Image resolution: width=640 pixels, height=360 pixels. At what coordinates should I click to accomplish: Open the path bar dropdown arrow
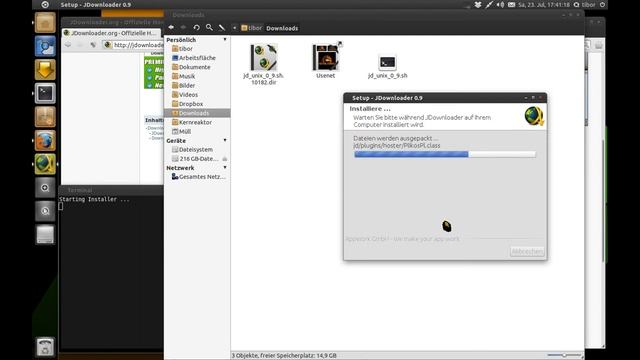235,28
